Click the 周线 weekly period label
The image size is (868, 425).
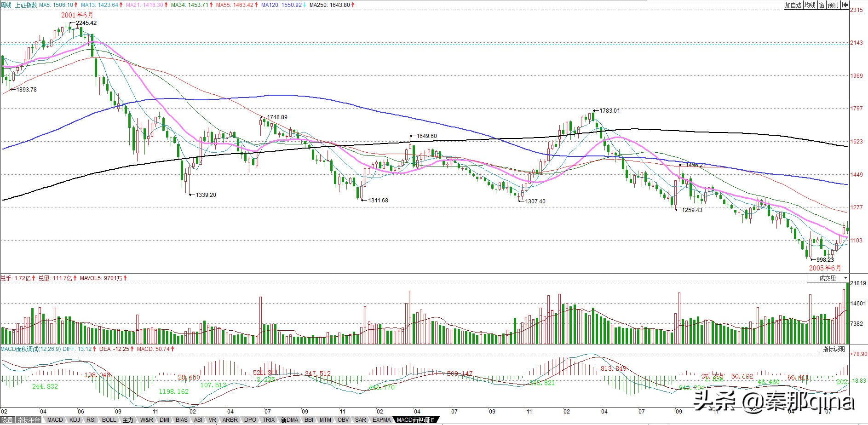(x=6, y=5)
